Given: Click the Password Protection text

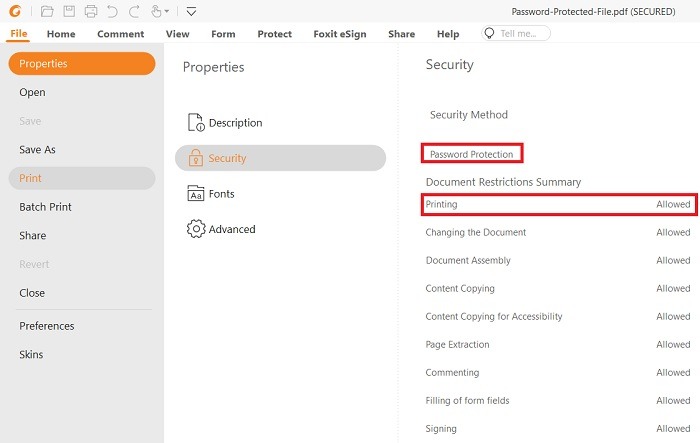Looking at the screenshot, I should 471,154.
